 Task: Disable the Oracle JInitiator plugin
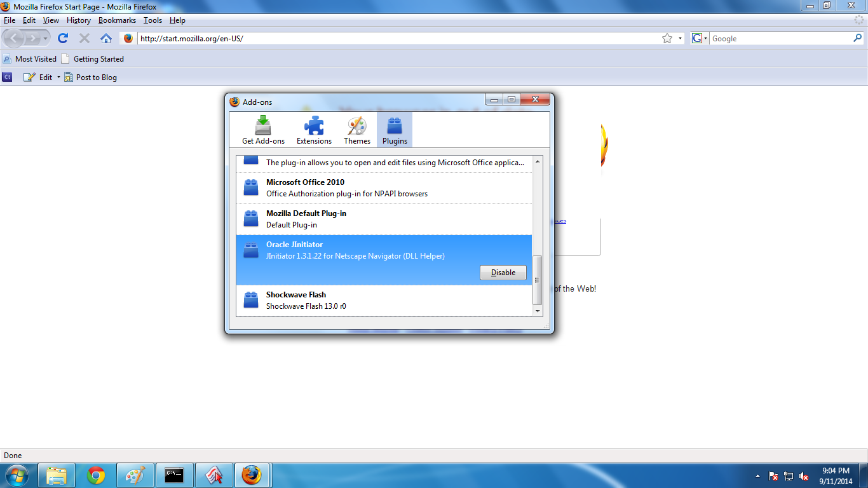click(x=503, y=273)
